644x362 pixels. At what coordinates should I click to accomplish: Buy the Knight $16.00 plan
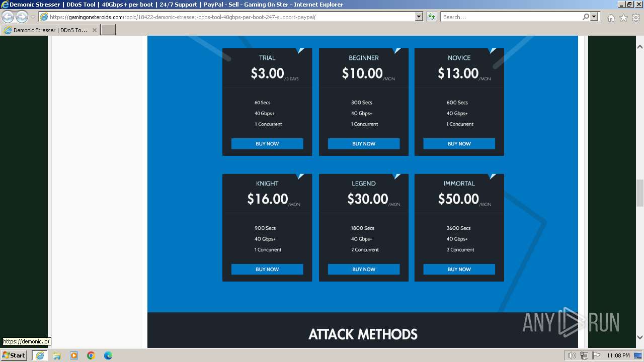(267, 269)
